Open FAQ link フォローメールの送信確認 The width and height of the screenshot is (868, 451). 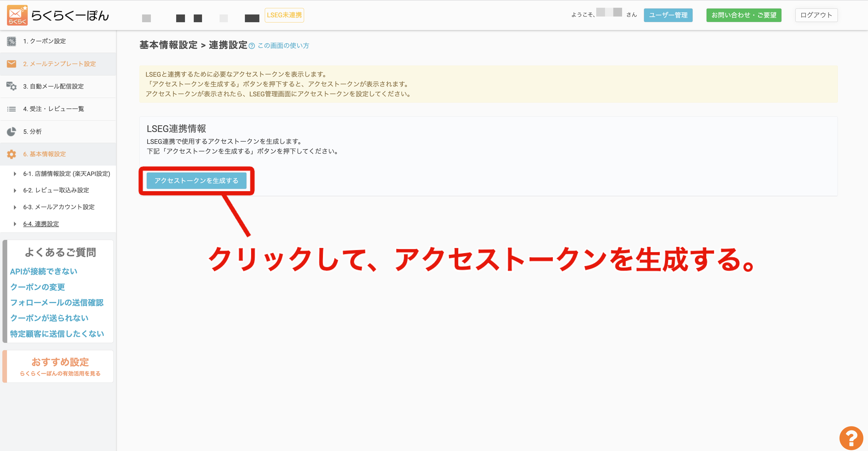point(57,303)
